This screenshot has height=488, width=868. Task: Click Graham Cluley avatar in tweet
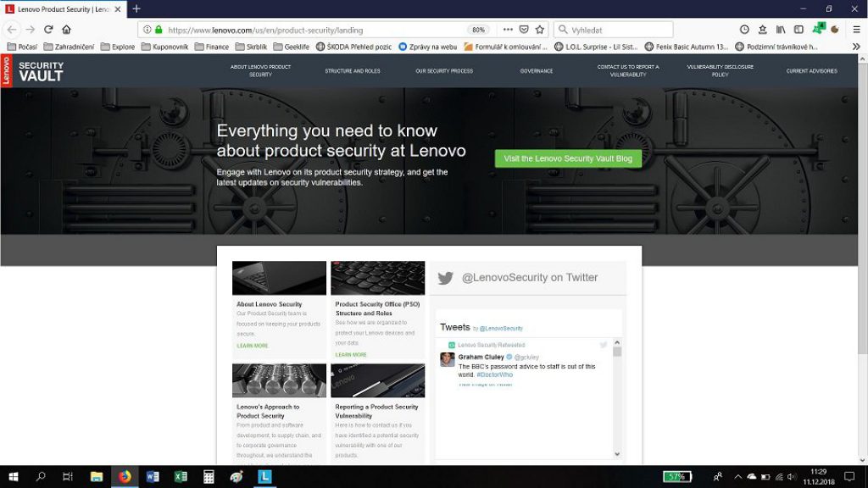448,359
